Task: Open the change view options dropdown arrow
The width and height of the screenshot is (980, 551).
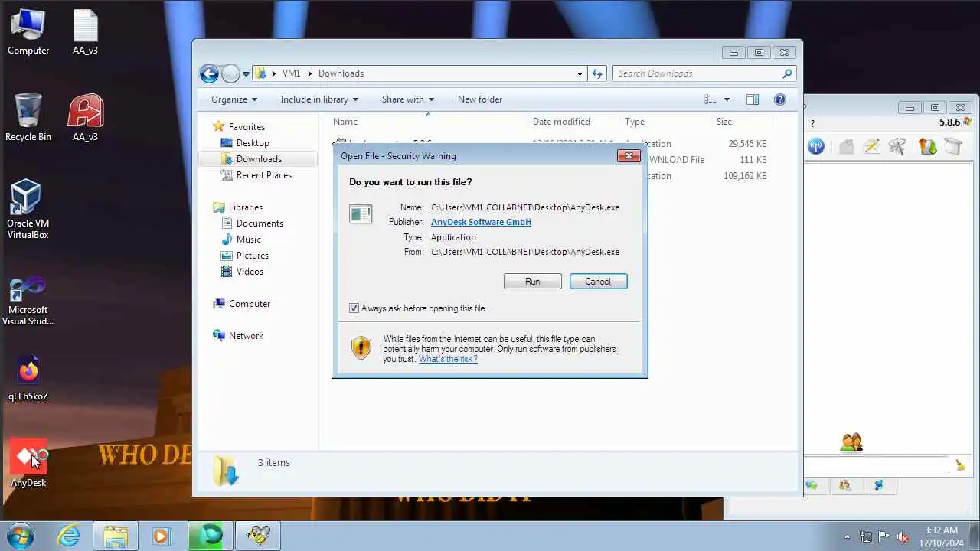Action: (727, 99)
